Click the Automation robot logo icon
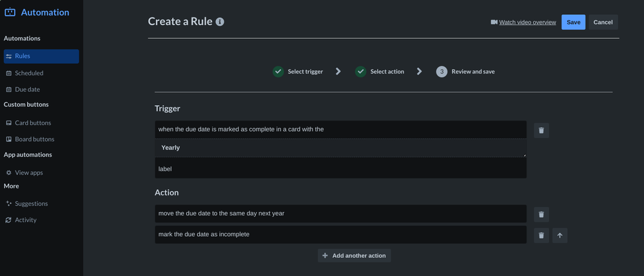This screenshot has height=276, width=644. point(10,12)
